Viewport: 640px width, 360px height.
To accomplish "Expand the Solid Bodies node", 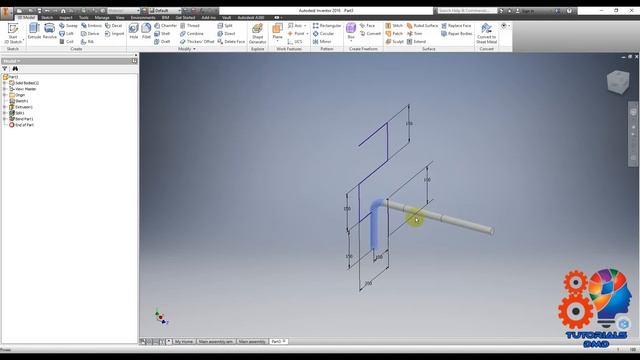I will (5, 83).
